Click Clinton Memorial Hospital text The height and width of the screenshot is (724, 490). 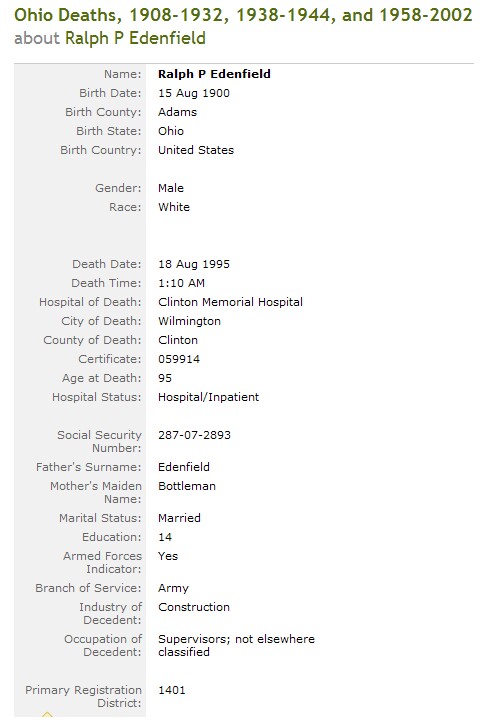point(230,302)
